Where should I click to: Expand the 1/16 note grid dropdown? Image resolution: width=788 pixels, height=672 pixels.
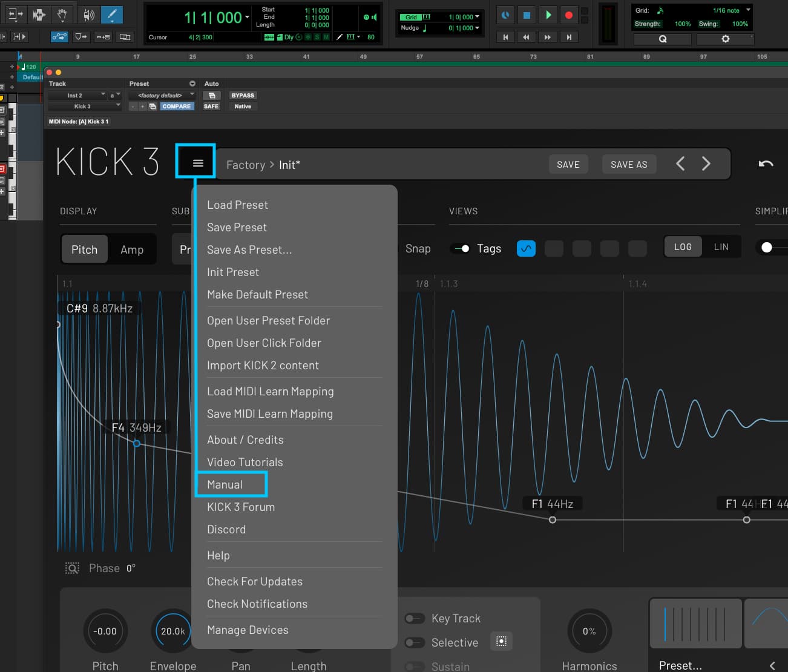pos(748,10)
